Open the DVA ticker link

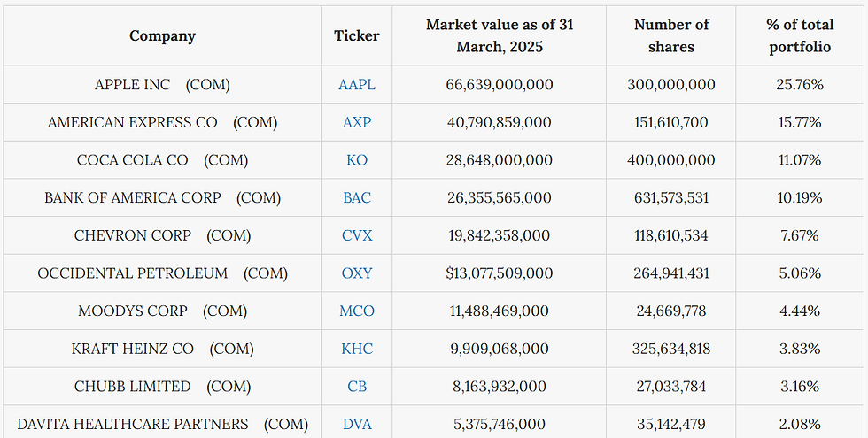click(x=357, y=425)
